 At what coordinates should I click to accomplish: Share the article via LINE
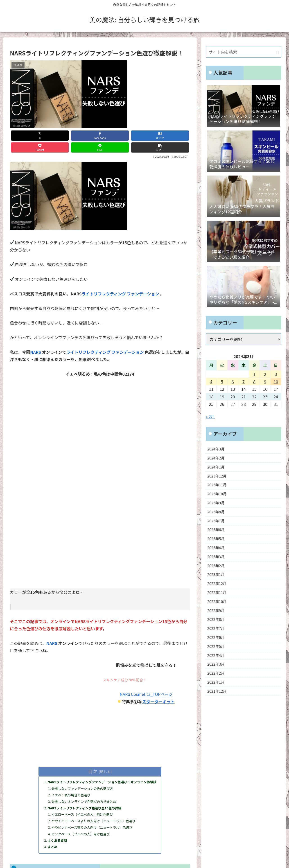point(99,148)
